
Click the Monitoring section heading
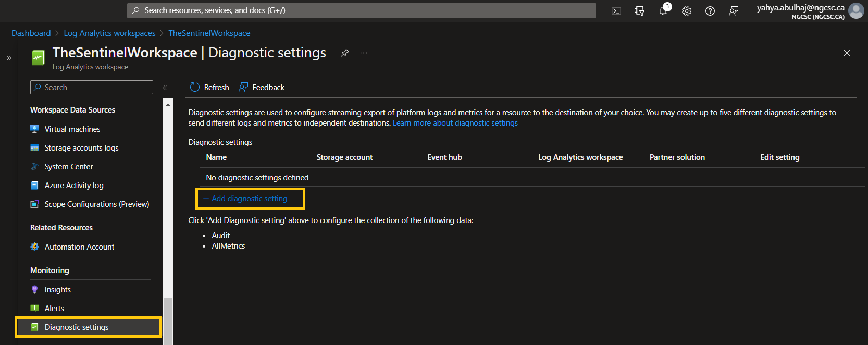(49, 270)
